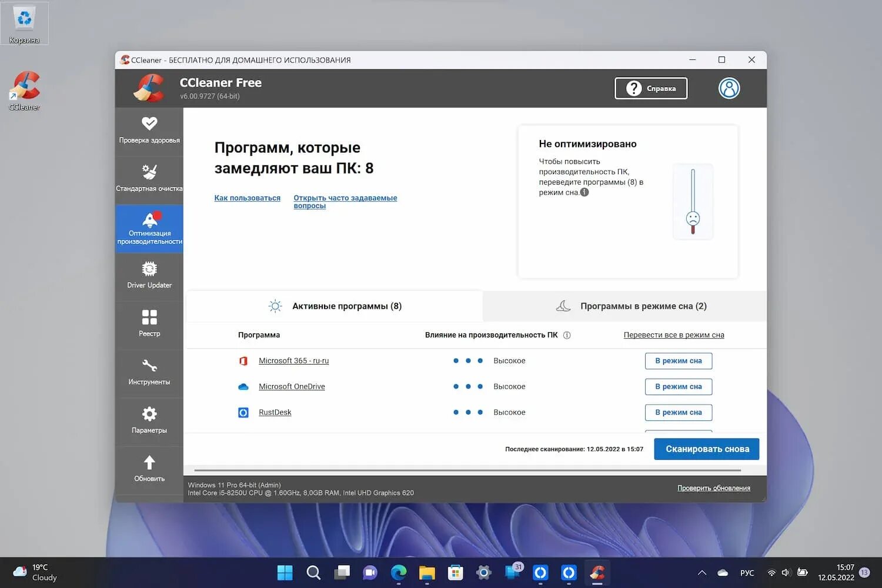This screenshot has height=588, width=882.
Task: Put RustDesk into sleep mode
Action: click(x=679, y=413)
